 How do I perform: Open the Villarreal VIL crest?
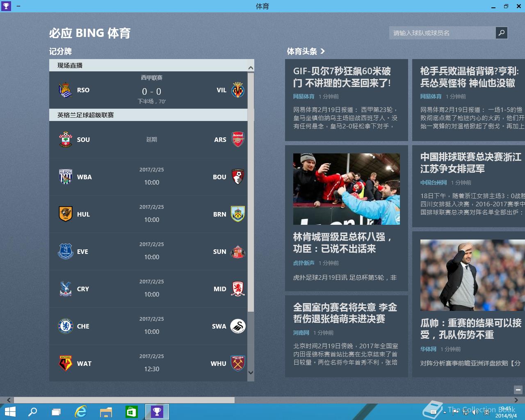(238, 90)
